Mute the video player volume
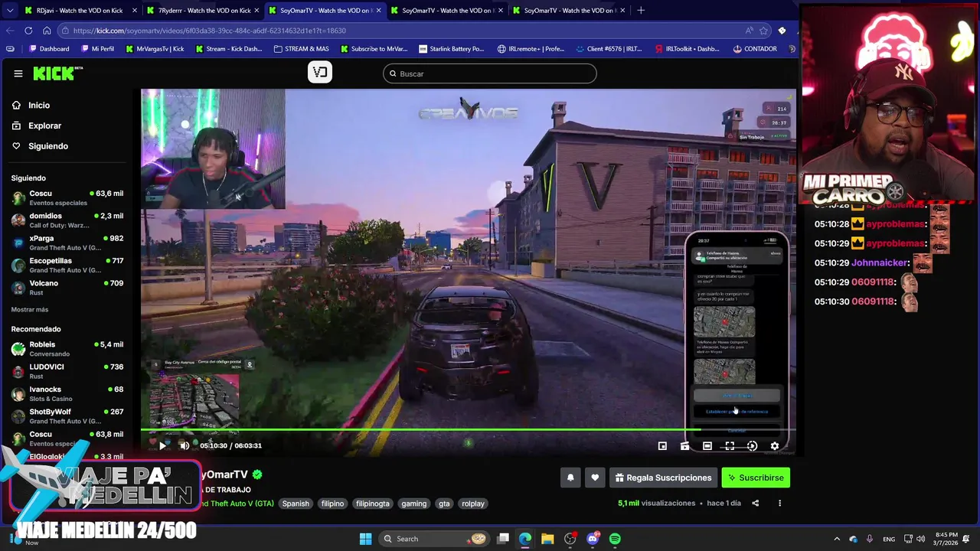Screen dimensions: 980x551 coord(185,445)
